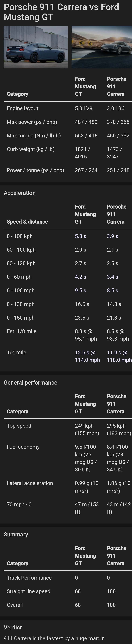Select the Straight line speed row label
Image resolution: width=132 pixels, height=644 pixels.
point(28,591)
